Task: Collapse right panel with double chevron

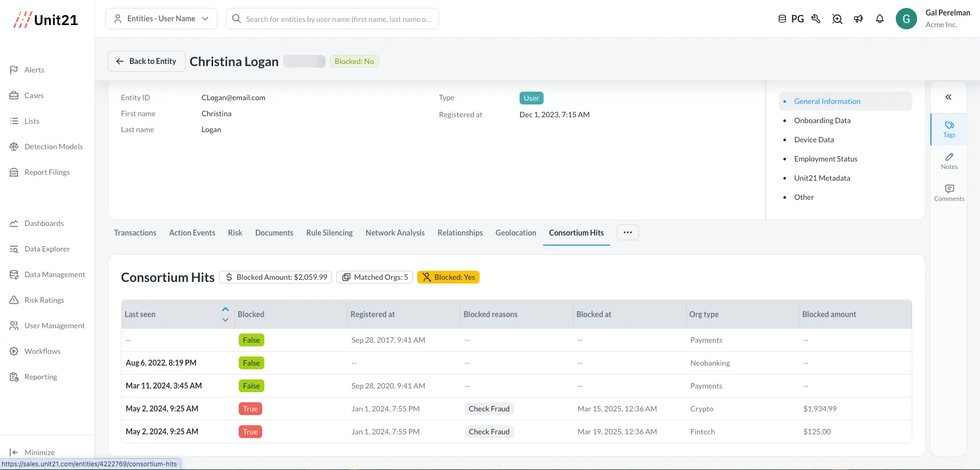Action: (949, 97)
